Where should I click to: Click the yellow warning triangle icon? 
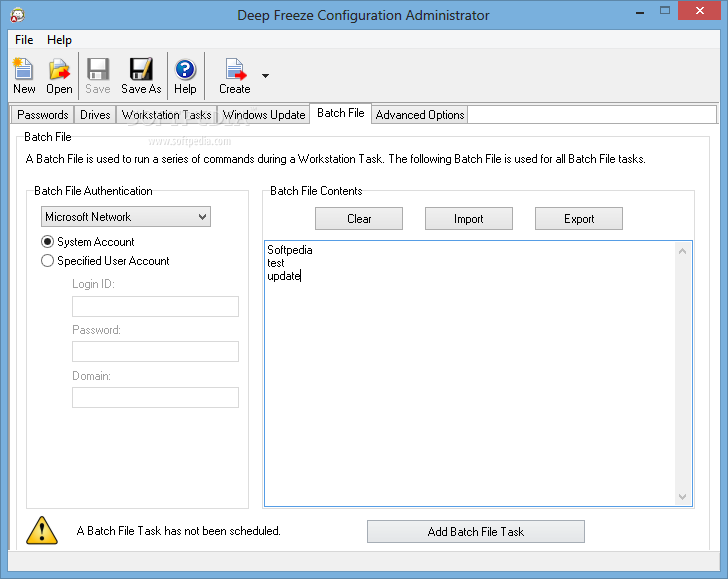coord(42,530)
